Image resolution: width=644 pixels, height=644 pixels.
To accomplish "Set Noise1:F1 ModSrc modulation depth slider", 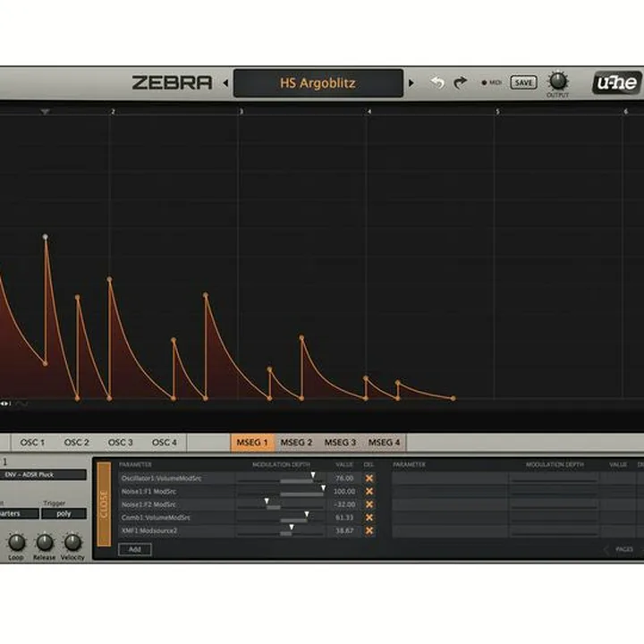I will 281,492.
